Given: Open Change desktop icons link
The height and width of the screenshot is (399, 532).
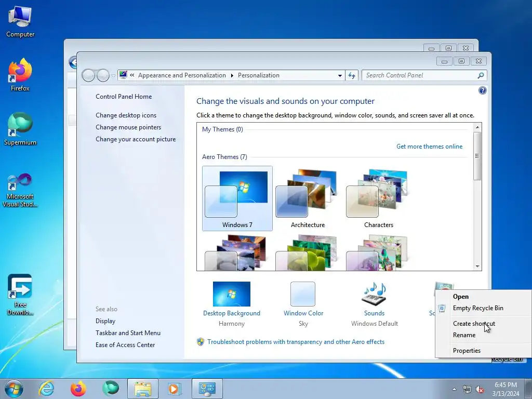Looking at the screenshot, I should pos(126,115).
